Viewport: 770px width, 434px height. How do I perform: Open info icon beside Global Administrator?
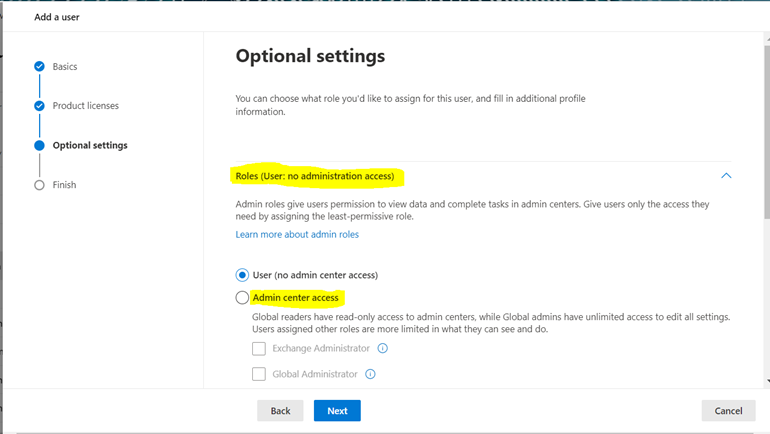coord(370,374)
